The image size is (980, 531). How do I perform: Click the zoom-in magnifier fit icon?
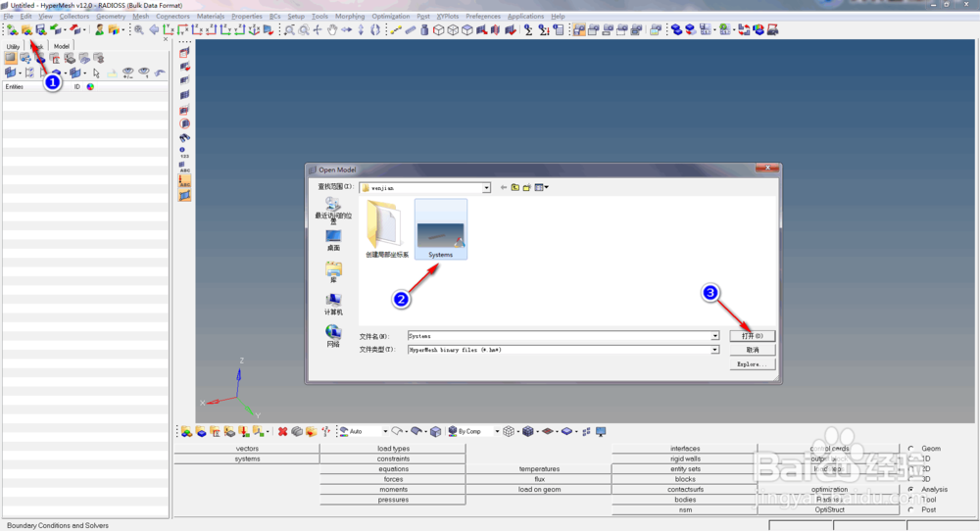click(x=139, y=29)
